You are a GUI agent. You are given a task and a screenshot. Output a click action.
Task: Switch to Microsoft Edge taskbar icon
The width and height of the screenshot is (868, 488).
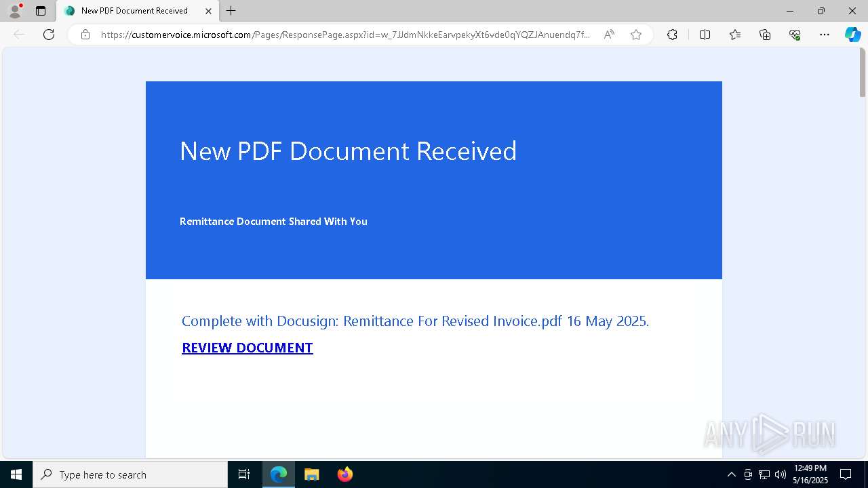point(279,474)
